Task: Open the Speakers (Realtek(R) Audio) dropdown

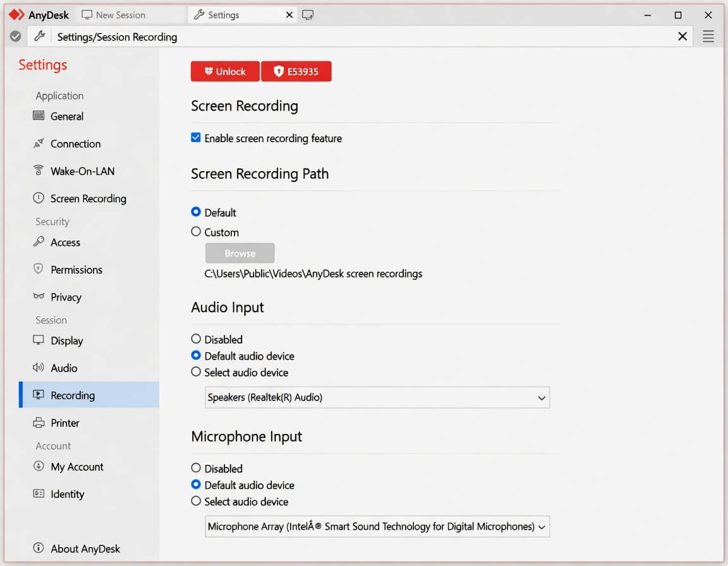Action: pos(377,397)
